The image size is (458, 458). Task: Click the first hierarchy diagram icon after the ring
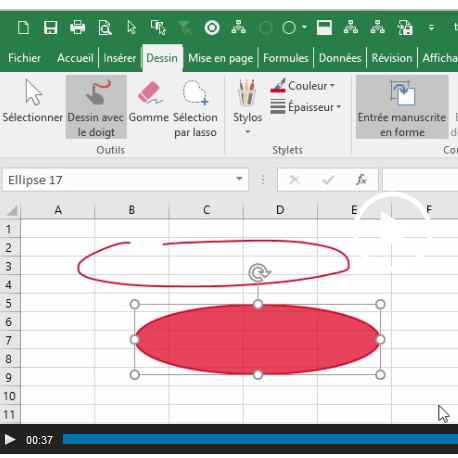tap(239, 27)
